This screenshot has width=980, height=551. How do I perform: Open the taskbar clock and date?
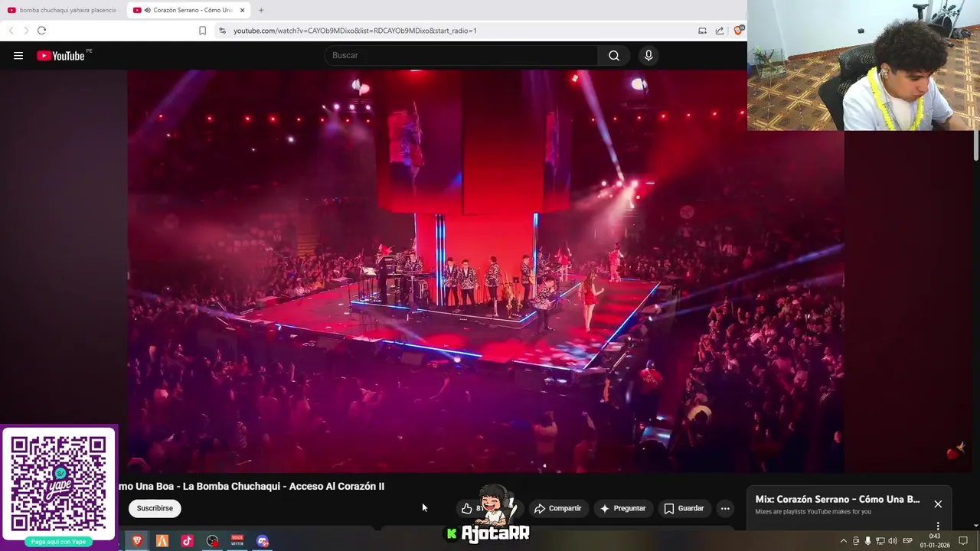935,541
